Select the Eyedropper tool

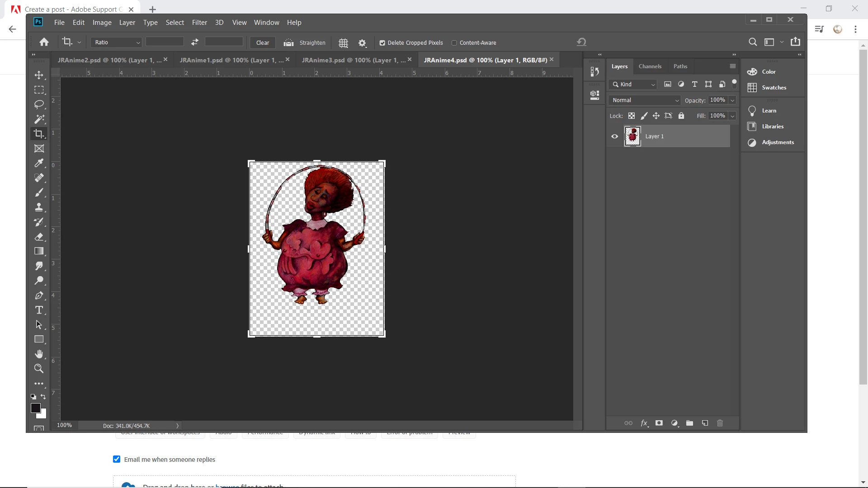click(39, 163)
